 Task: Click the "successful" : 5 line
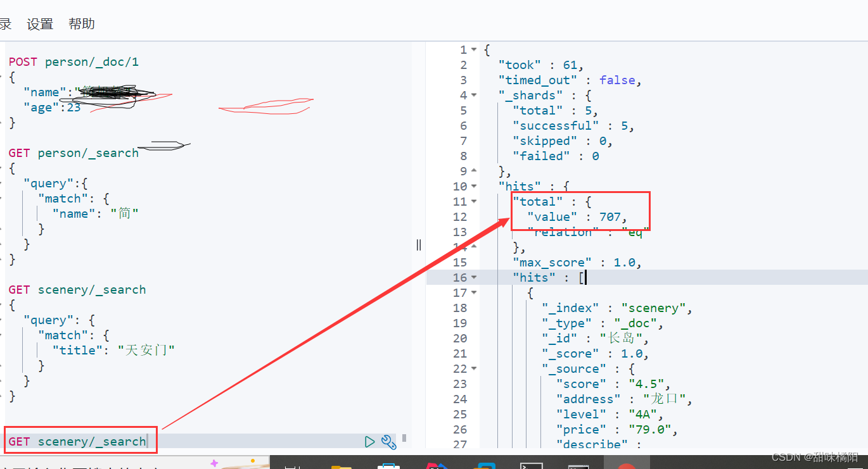pyautogui.click(x=573, y=126)
